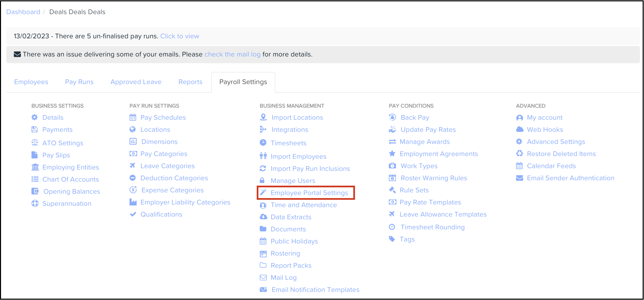Open the Superannuation settings link

(67, 203)
